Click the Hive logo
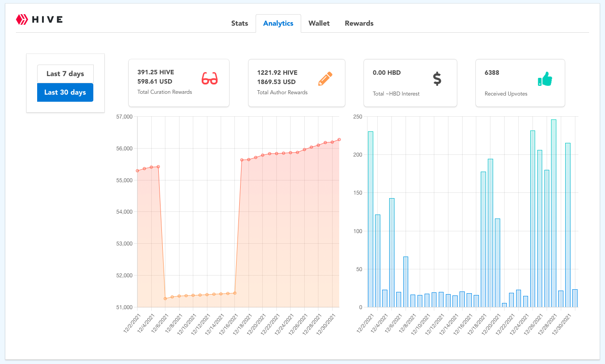The image size is (605, 364). click(x=39, y=19)
